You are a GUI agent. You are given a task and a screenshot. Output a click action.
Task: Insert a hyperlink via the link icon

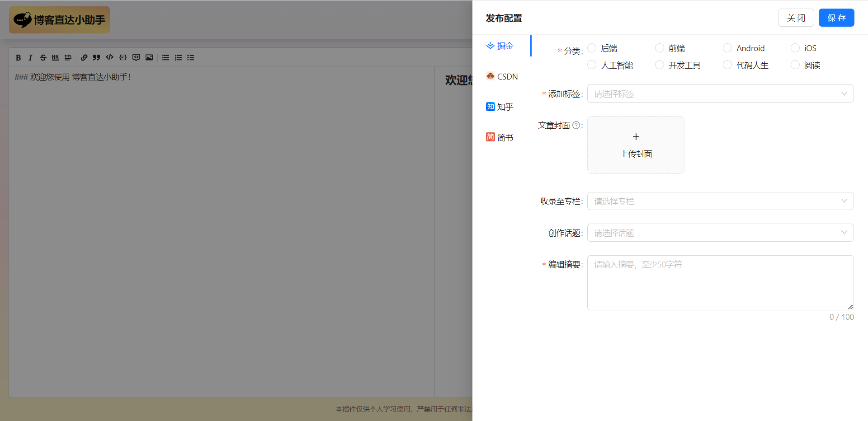pyautogui.click(x=84, y=57)
